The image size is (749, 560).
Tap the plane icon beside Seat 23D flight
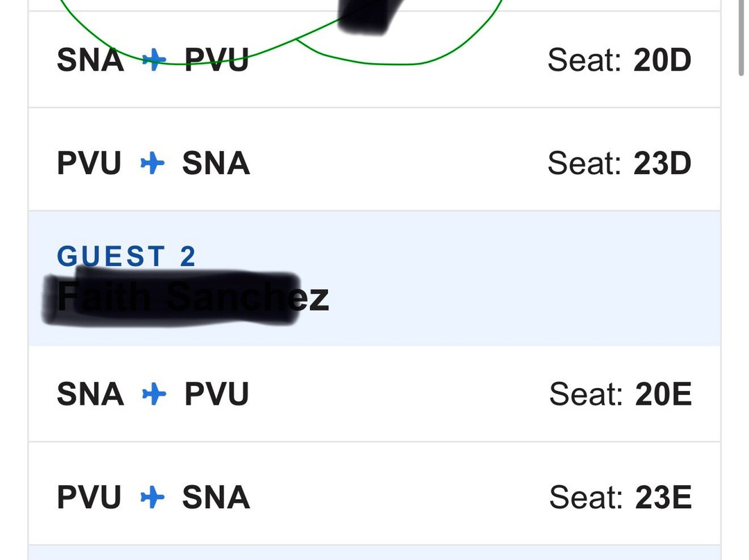152,164
